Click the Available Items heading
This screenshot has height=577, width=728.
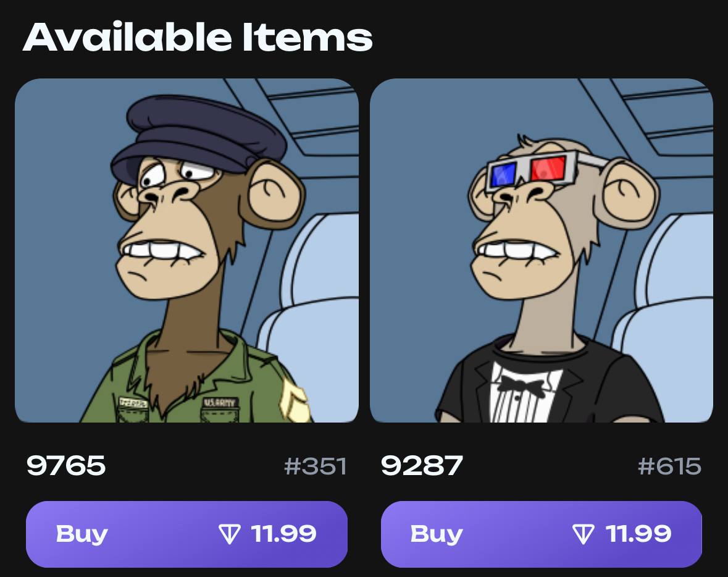tap(198, 37)
